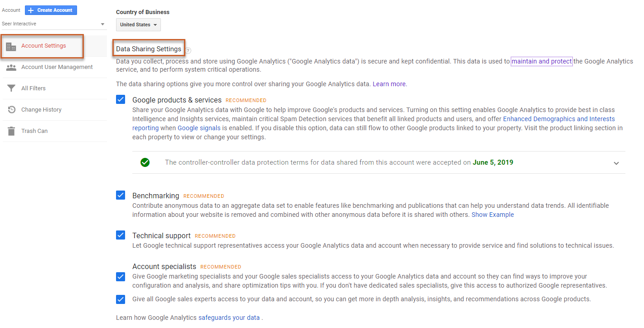Click the Data Sharing Settings help icon
Image resolution: width=644 pixels, height=328 pixels.
(188, 51)
